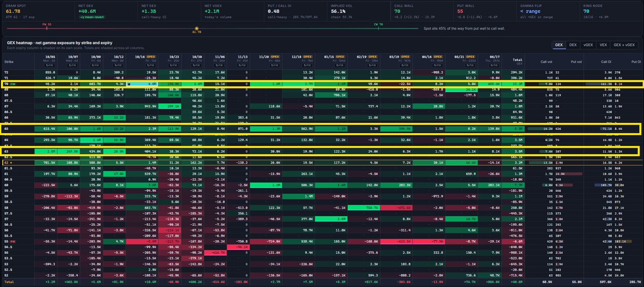
Task: Click the KING NODE 70 card
Action: pyautogui.click(x=612, y=11)
